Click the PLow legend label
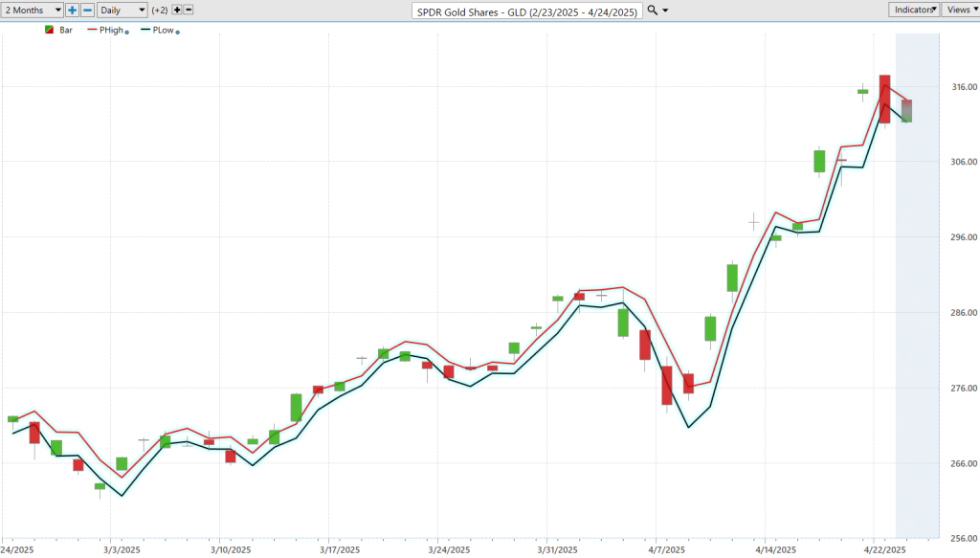The width and height of the screenshot is (980, 558). coord(163,30)
